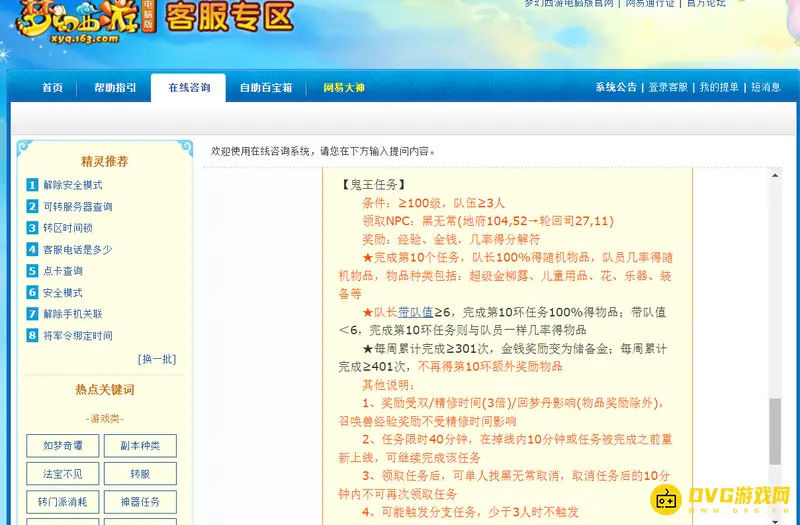Open 将军令绑定时间 recommendation
This screenshot has width=800, height=525.
(78, 336)
